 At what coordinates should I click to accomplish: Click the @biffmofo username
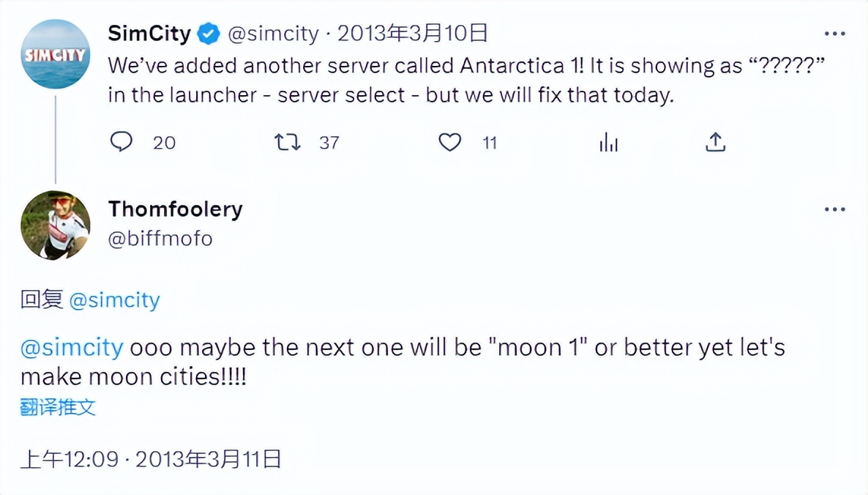[160, 239]
